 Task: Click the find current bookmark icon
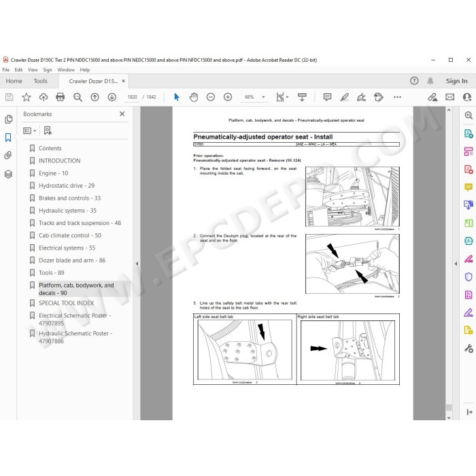(x=48, y=131)
